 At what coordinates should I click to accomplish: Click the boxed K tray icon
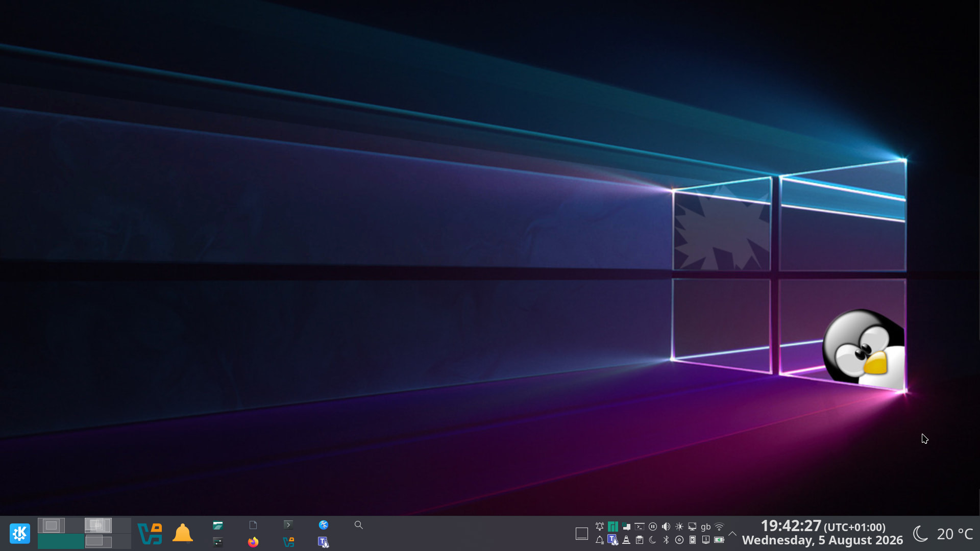coord(693,540)
